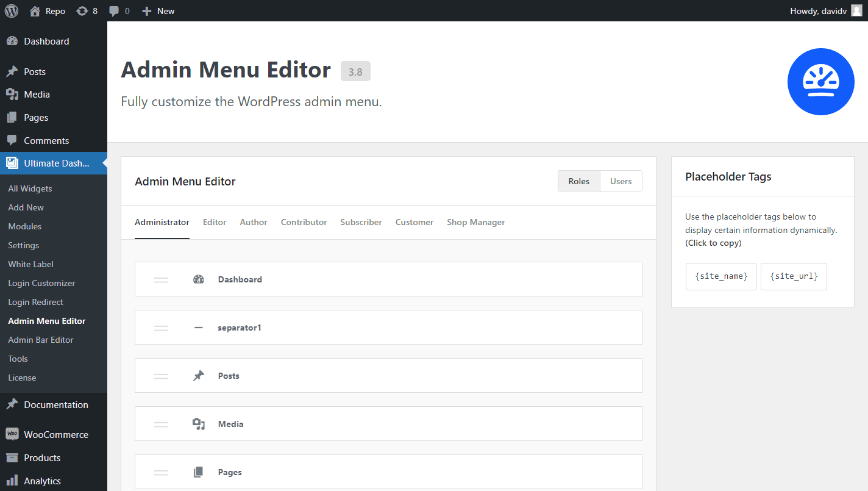The image size is (868, 491).
Task: Click the comments bubble in the top bar
Action: point(115,10)
